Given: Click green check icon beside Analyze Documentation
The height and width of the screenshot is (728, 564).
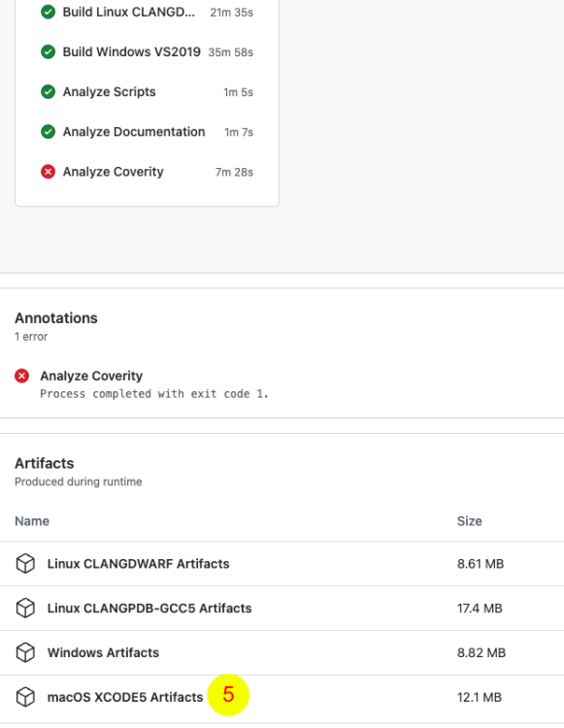Looking at the screenshot, I should coord(48,132).
